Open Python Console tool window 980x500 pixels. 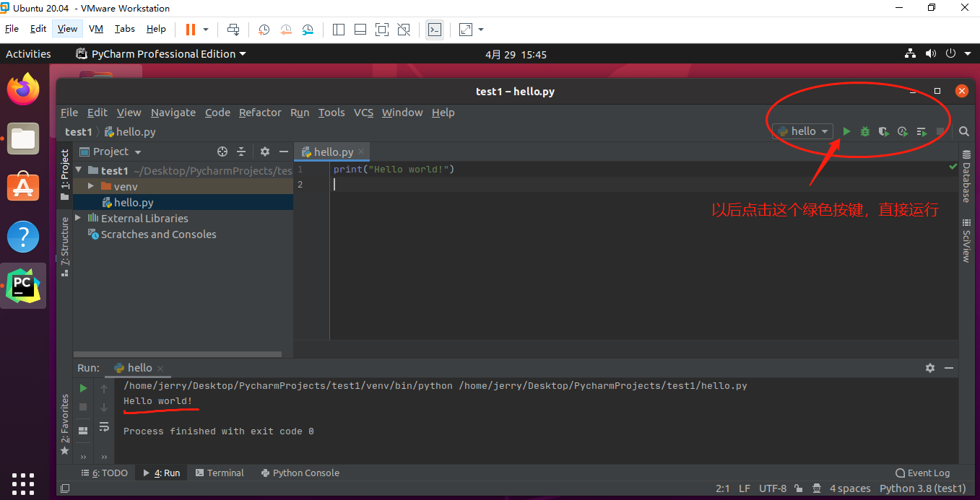300,473
